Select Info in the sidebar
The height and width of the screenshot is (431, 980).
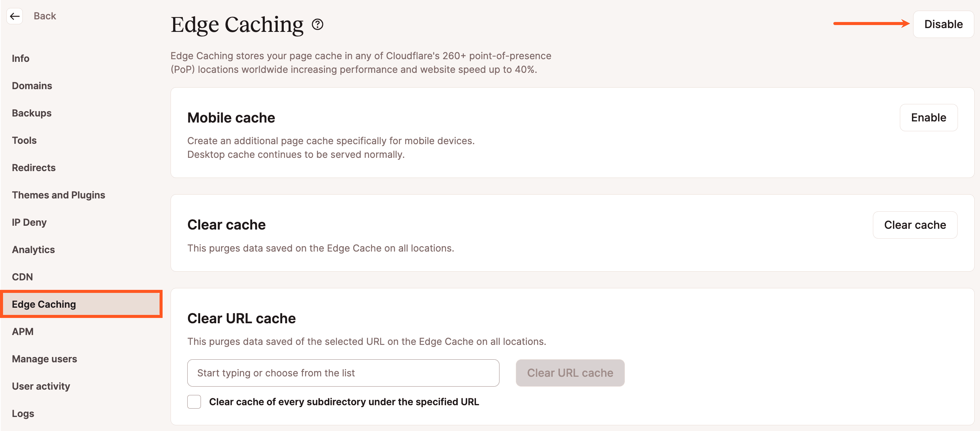tap(21, 58)
